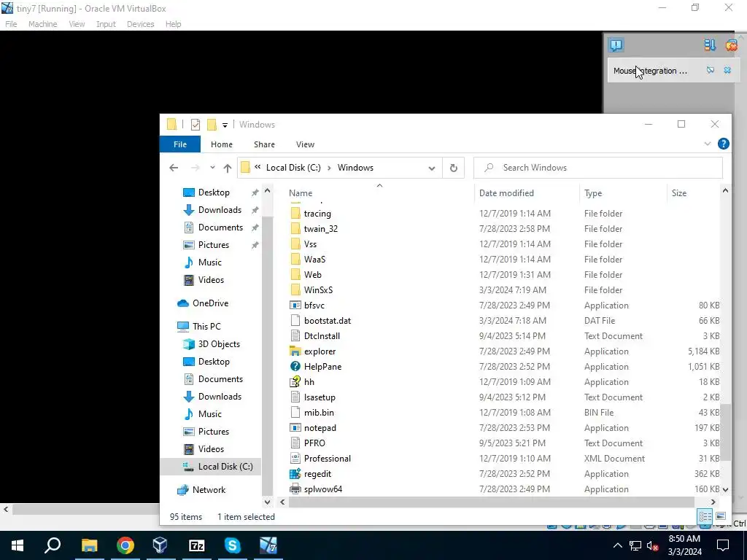Open the VirtualBox Input menu
The height and width of the screenshot is (560, 747).
106,24
